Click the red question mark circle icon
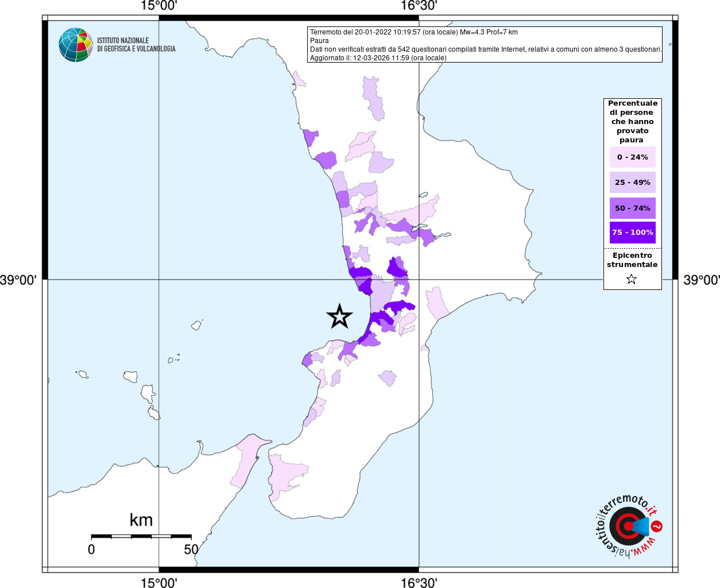 (657, 526)
